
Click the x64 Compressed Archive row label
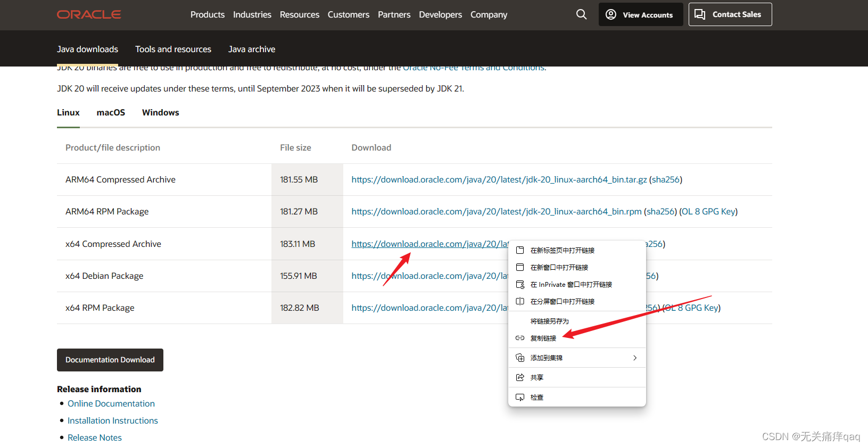coord(113,244)
